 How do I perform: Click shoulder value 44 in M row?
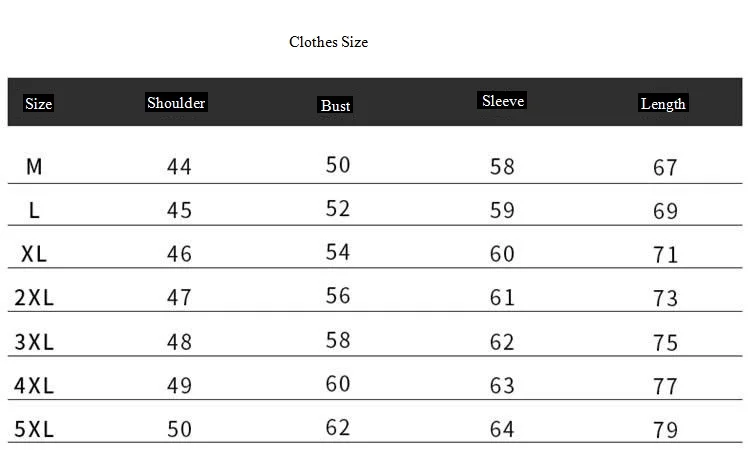[x=179, y=167]
